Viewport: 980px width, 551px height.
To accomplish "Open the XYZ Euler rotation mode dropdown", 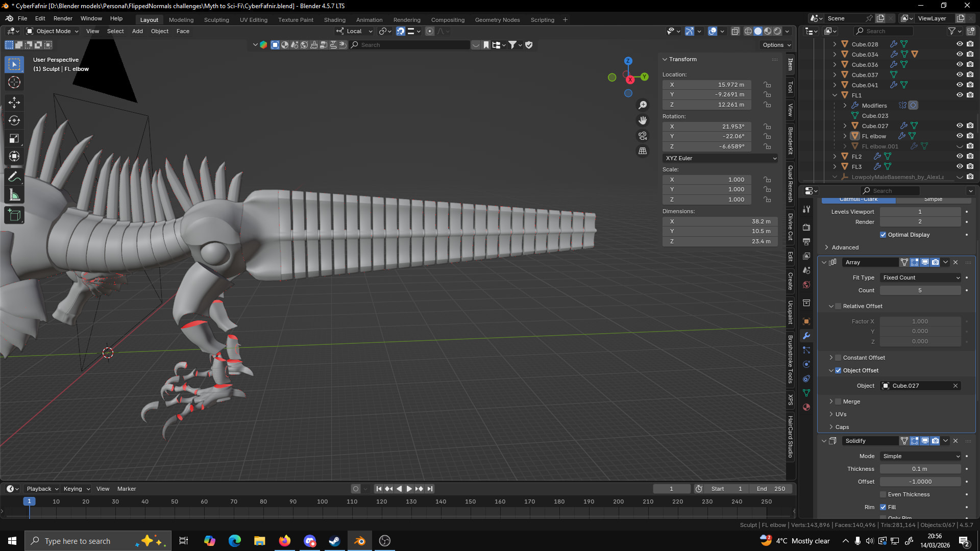I will coord(720,158).
